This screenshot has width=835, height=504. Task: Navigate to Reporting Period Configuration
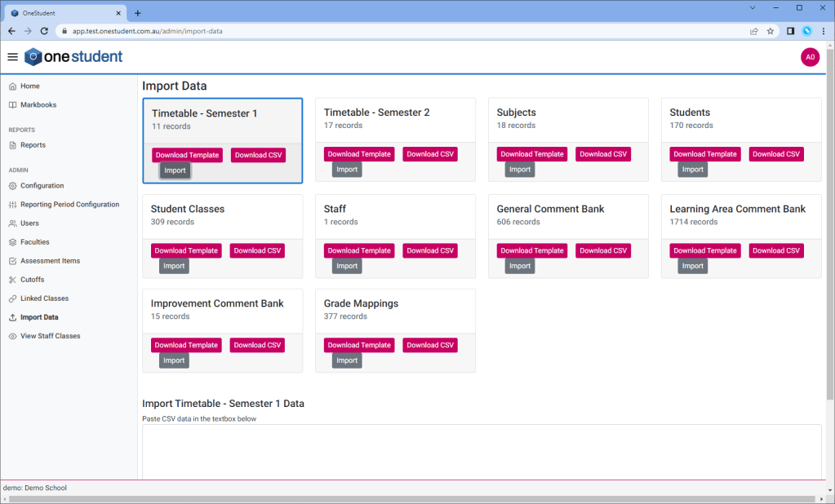point(69,205)
